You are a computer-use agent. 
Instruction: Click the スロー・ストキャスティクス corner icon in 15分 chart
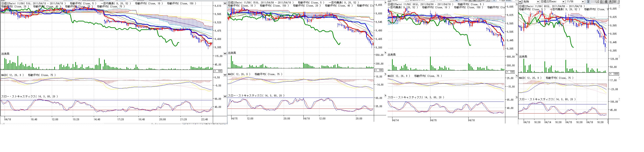click(x=385, y=96)
